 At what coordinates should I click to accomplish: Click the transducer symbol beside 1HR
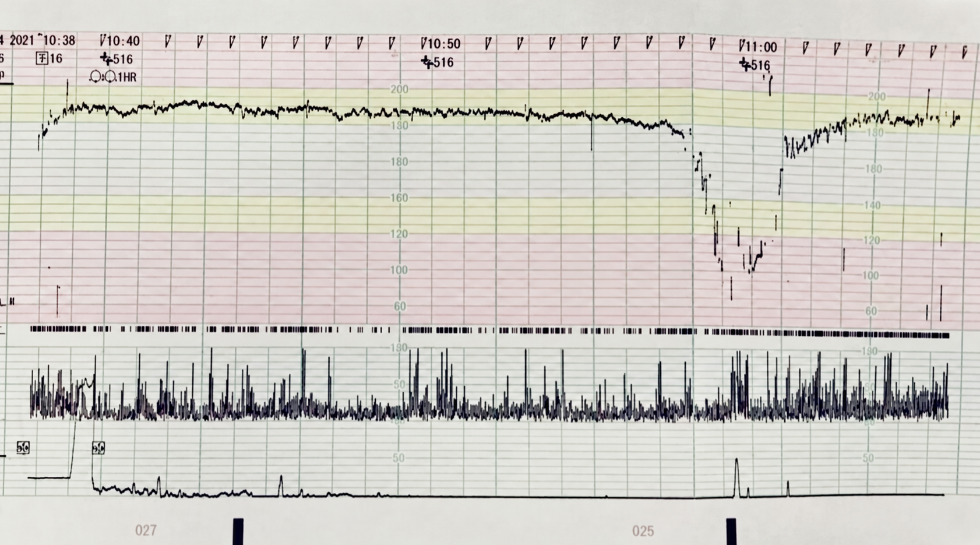[x=103, y=77]
